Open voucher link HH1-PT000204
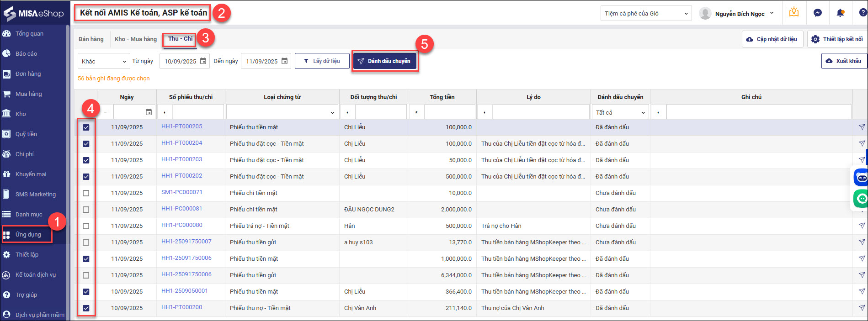 (x=181, y=143)
